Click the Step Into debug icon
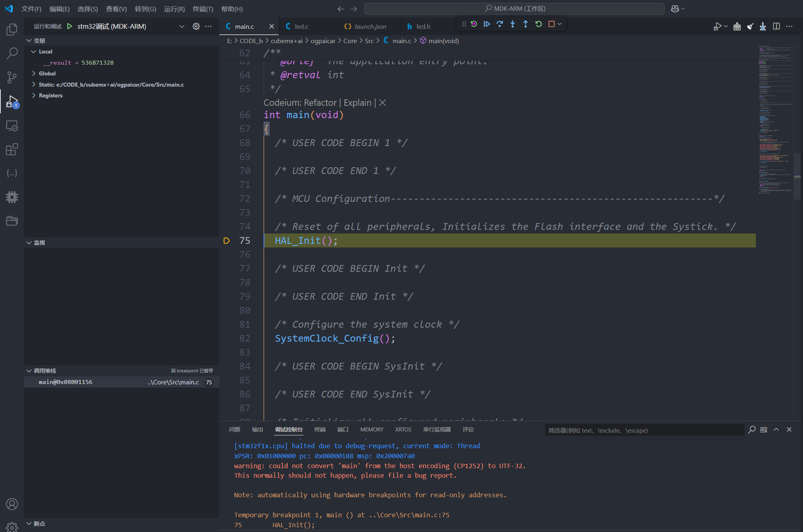Screen dimensions: 803x532 pyautogui.click(x=513, y=24)
